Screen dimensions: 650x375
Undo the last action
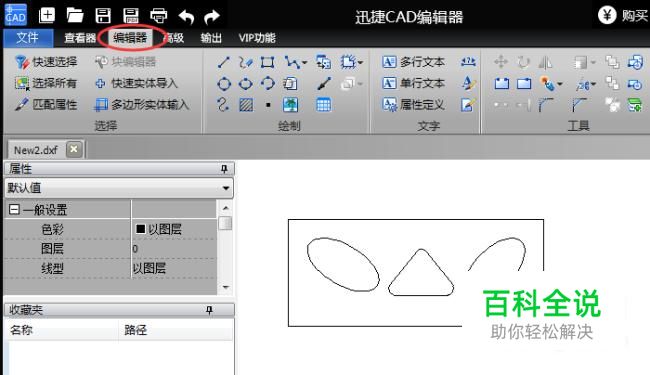(x=186, y=17)
